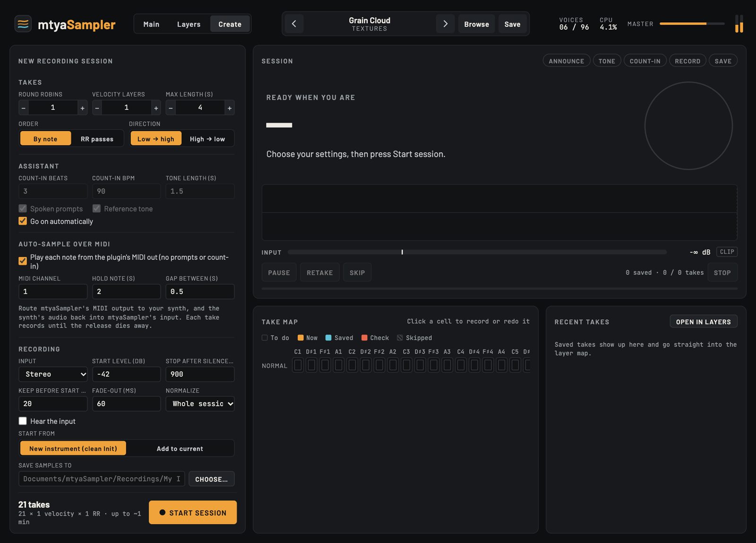Select RR passes order

(x=97, y=139)
